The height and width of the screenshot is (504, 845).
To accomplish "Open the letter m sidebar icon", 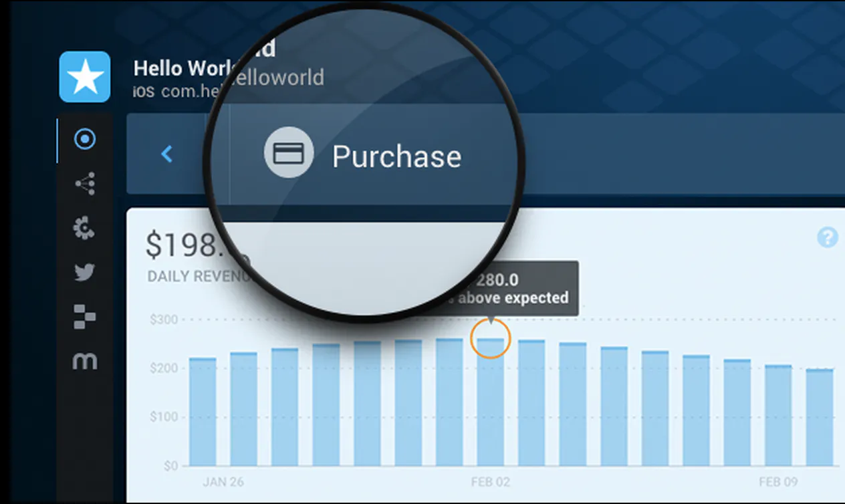I will (85, 362).
